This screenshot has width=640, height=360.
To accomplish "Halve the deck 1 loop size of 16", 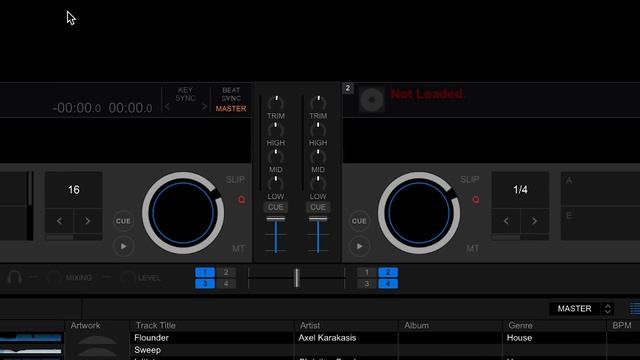I will 60,221.
